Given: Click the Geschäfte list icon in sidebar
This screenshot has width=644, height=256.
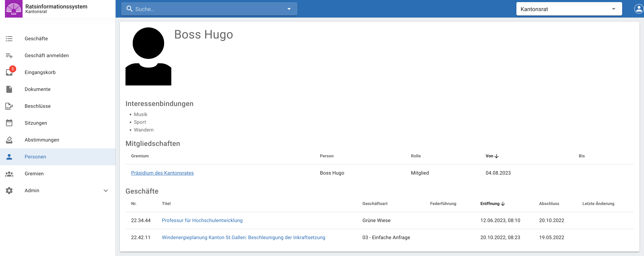Looking at the screenshot, I should pyautogui.click(x=9, y=39).
